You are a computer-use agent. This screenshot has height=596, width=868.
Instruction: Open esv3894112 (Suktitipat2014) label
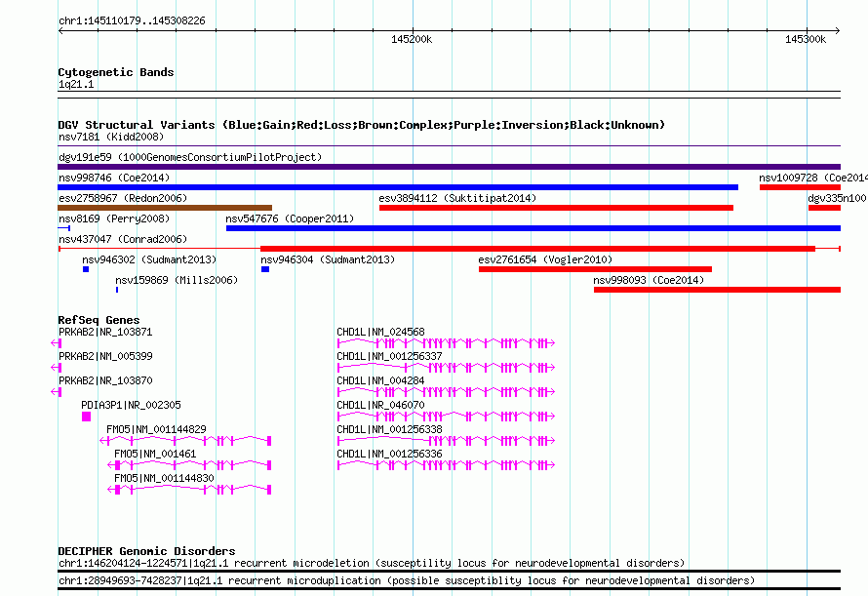(457, 198)
